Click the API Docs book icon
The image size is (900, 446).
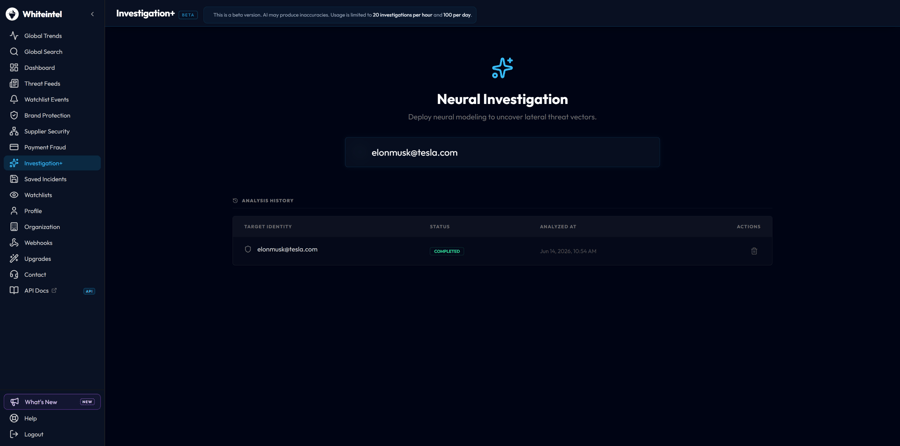(x=14, y=290)
